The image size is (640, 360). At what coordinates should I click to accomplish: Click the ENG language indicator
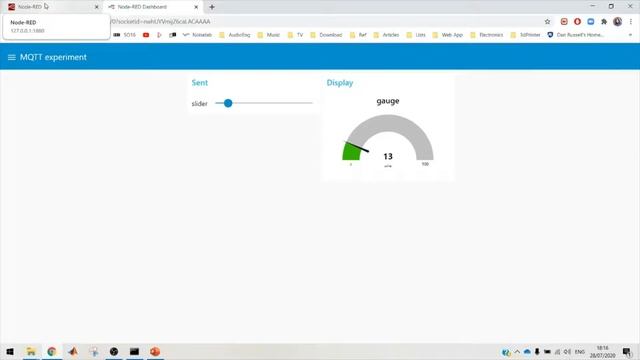pos(580,351)
